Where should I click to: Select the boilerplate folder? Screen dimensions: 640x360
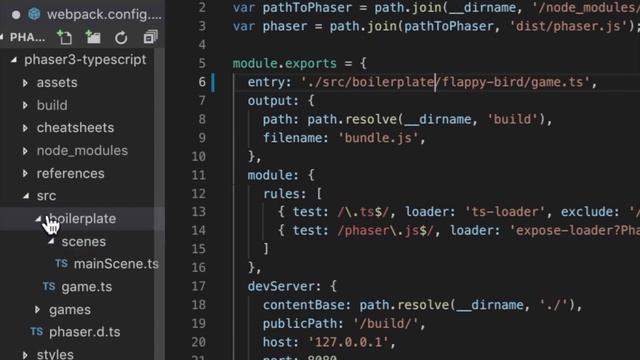(82, 219)
